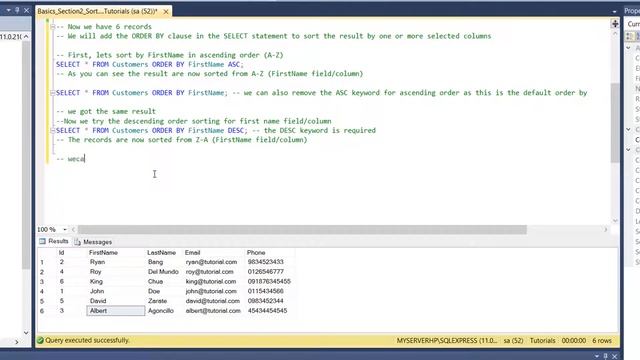Open the active documents dropdown at the tab strip end
This screenshot has height=360, width=640.
(614, 11)
